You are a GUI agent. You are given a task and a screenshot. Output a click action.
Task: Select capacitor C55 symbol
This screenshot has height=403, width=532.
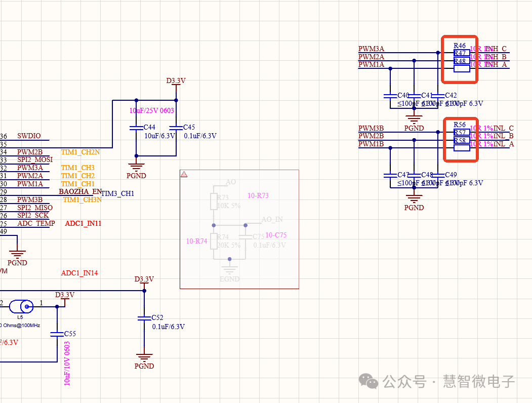pyautogui.click(x=57, y=334)
